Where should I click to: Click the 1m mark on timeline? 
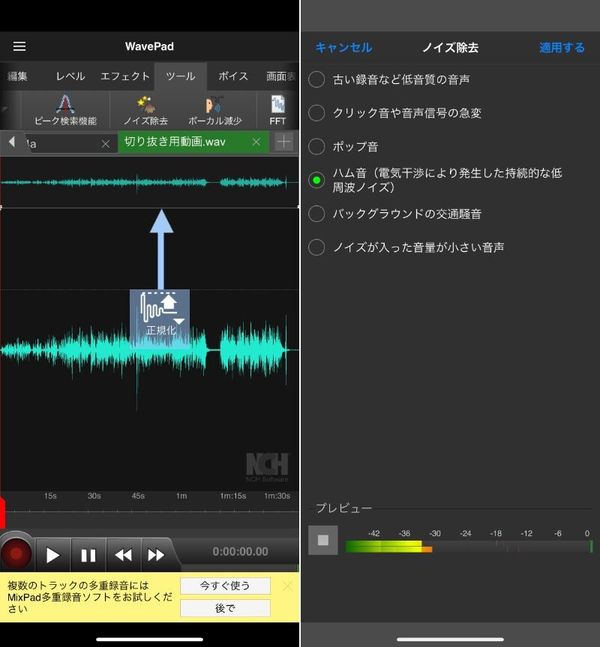[182, 496]
